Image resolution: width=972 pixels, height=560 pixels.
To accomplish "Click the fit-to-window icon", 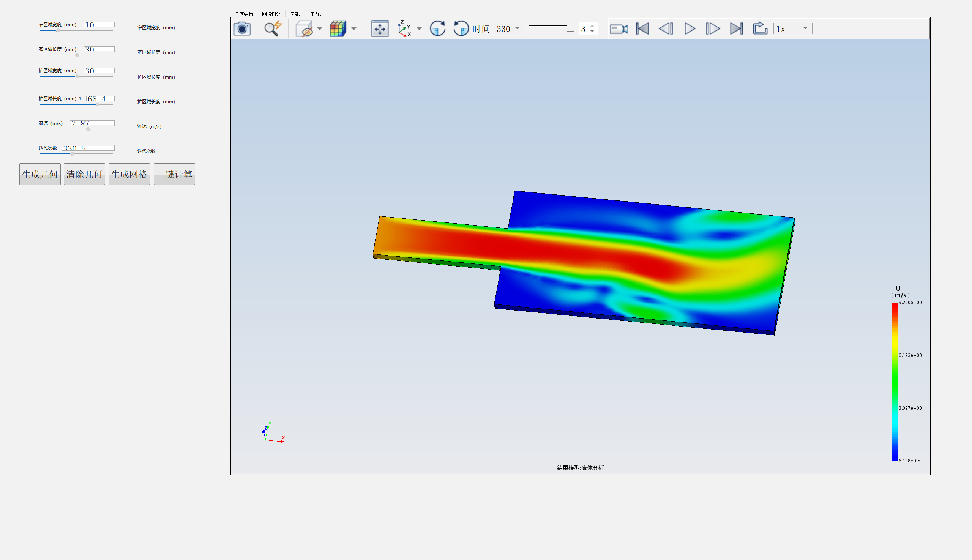I will tap(380, 29).
